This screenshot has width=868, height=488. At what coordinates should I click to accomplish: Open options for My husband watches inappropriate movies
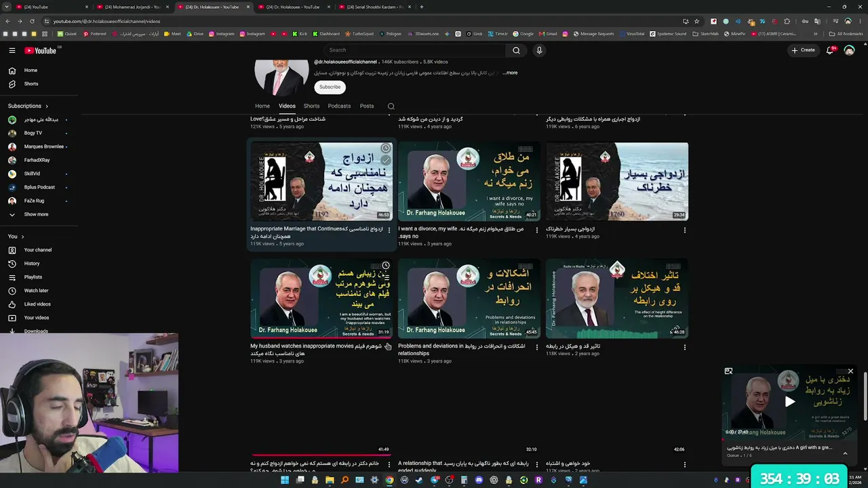[389, 348]
